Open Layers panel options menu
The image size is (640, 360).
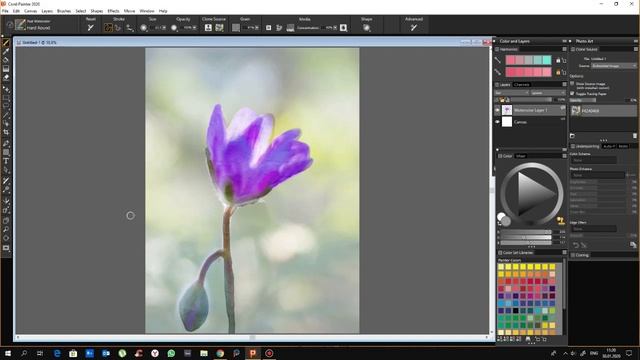564,84
